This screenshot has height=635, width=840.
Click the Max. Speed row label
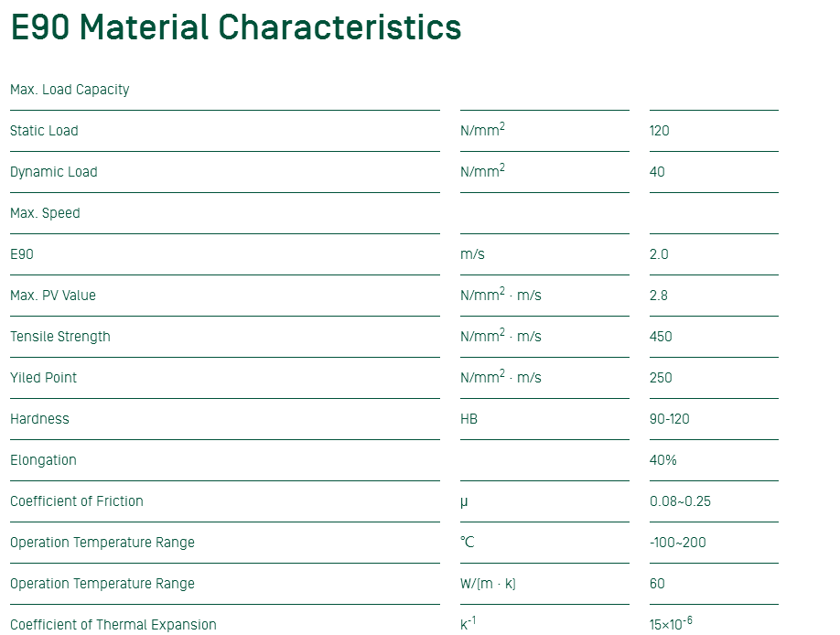45,213
